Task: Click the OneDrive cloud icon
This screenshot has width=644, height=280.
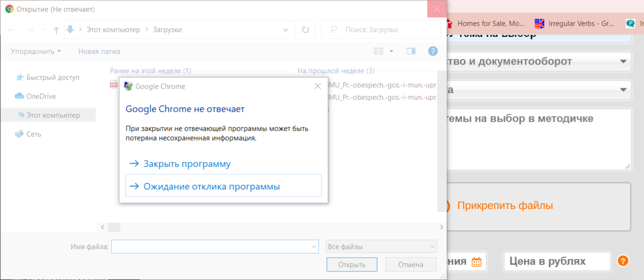Action: click(19, 96)
